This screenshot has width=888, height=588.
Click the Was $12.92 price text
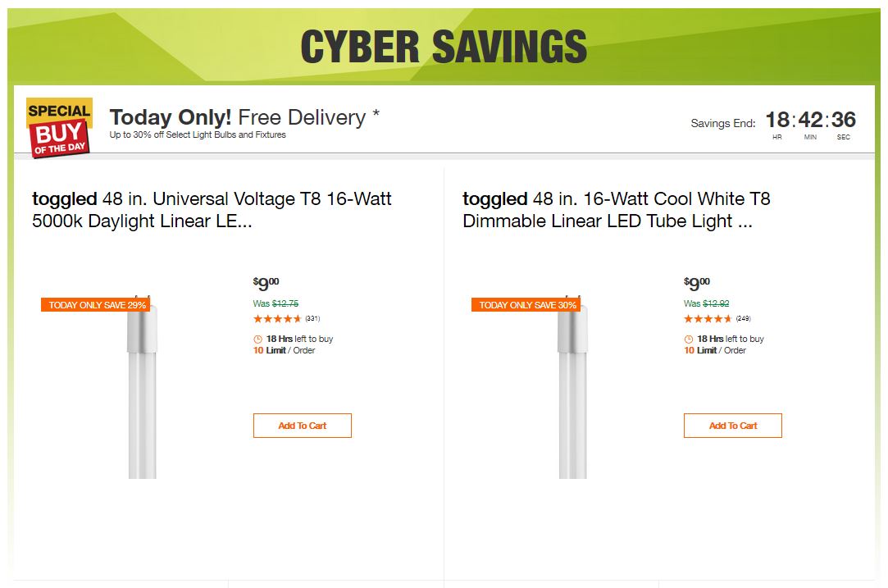click(706, 303)
